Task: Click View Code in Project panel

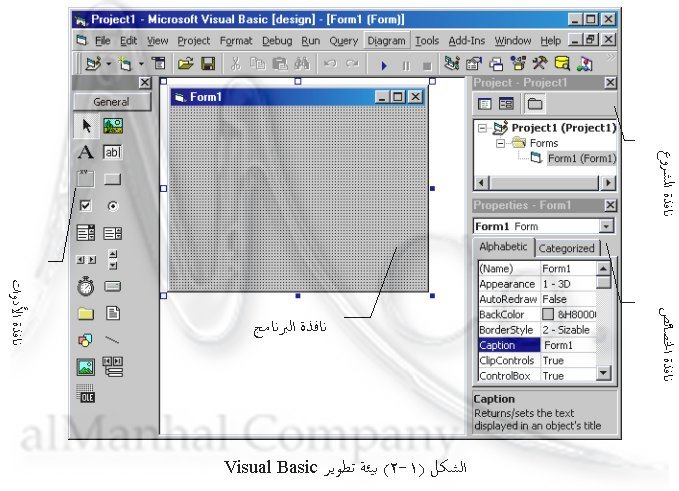Action: point(485,104)
